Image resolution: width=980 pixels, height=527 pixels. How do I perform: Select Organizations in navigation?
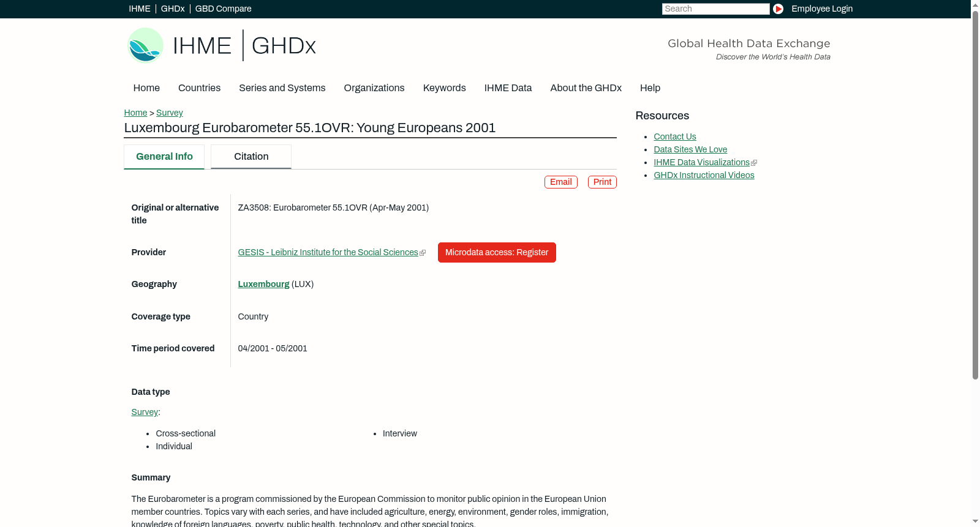pos(374,88)
